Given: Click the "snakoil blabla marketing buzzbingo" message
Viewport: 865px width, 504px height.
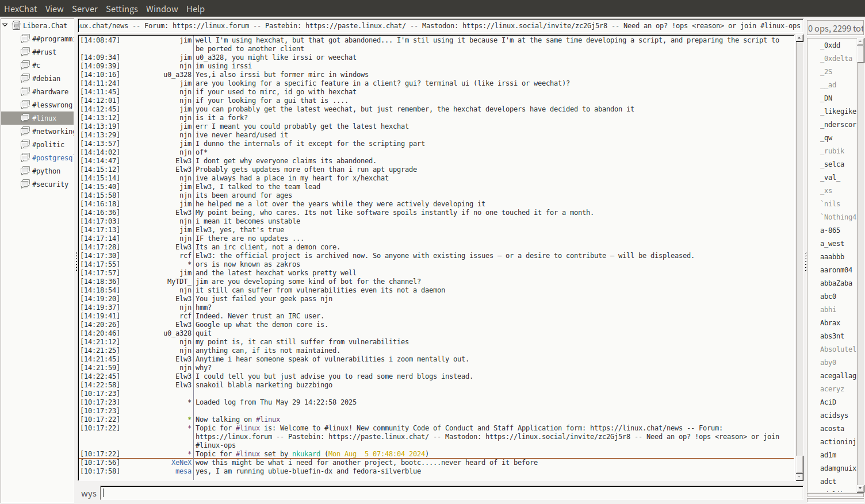Looking at the screenshot, I should [264, 385].
